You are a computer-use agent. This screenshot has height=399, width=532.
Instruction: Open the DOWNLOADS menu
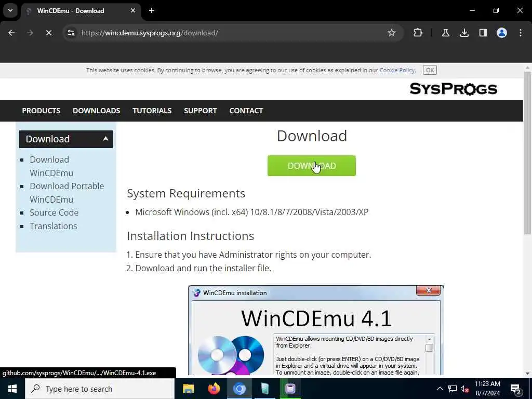[96, 111]
